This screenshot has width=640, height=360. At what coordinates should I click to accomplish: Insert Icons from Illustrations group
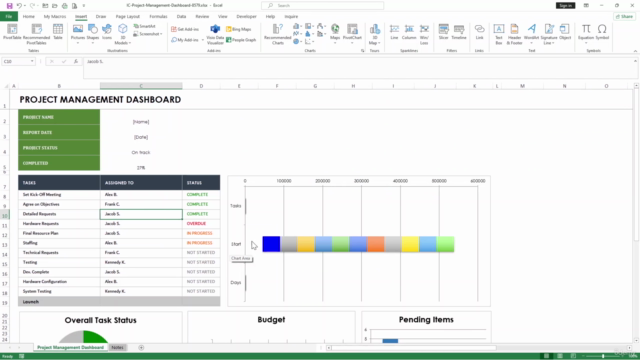(107, 32)
